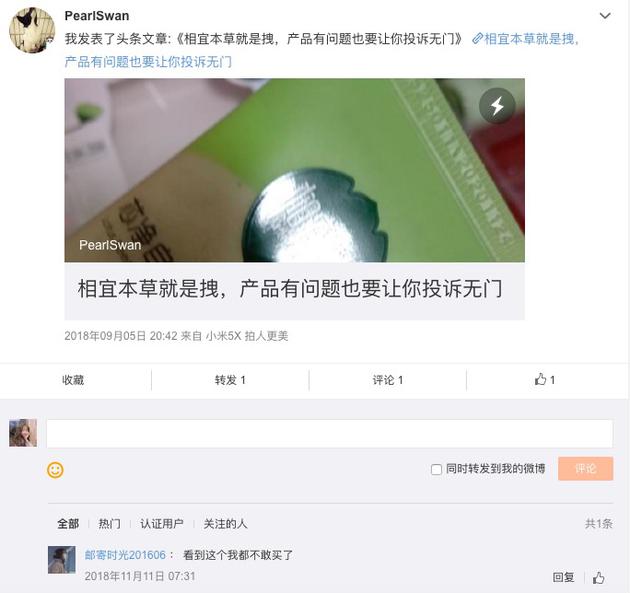Switch to the 热门 comments tab
The height and width of the screenshot is (593, 630).
point(109,523)
